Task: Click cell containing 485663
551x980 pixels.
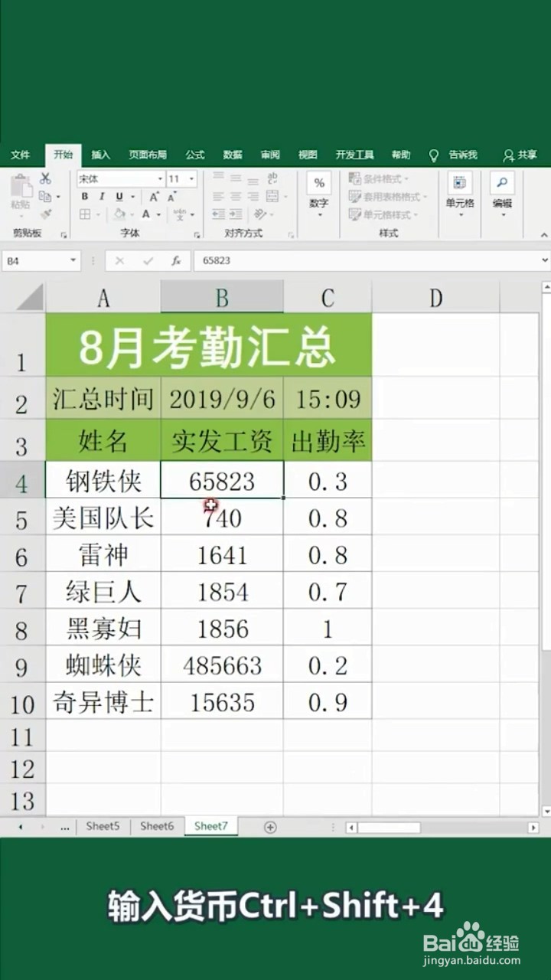Action: coord(222,665)
